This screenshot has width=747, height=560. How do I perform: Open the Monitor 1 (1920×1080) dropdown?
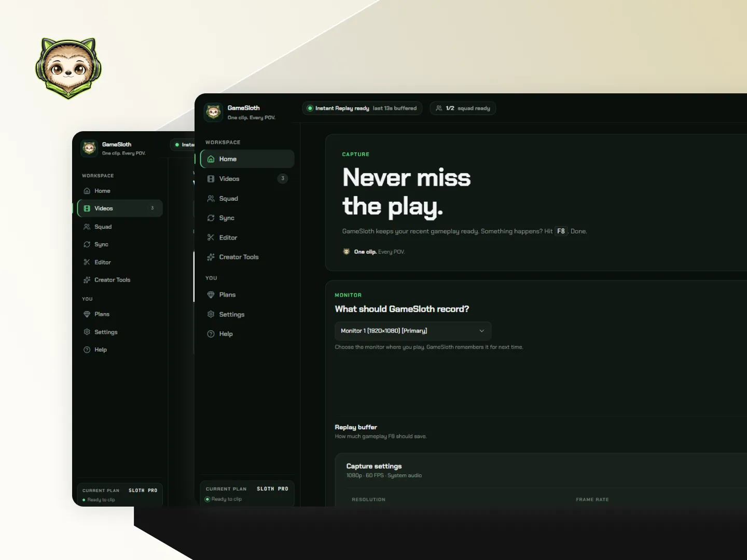413,331
